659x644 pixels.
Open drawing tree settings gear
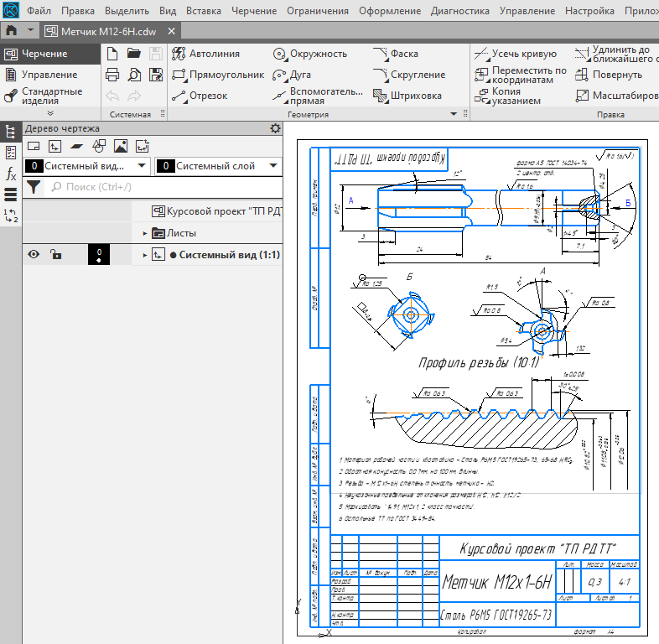point(275,128)
